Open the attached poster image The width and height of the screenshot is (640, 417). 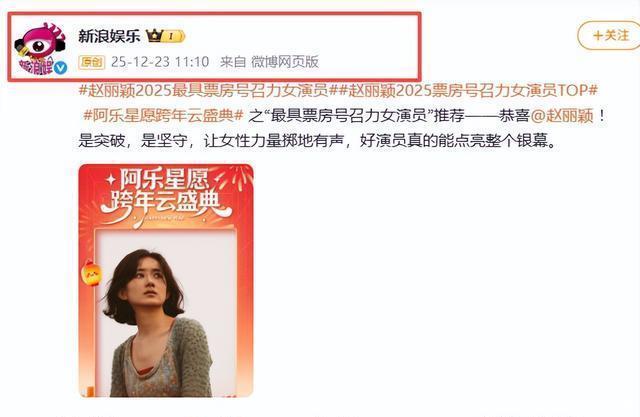click(x=166, y=281)
